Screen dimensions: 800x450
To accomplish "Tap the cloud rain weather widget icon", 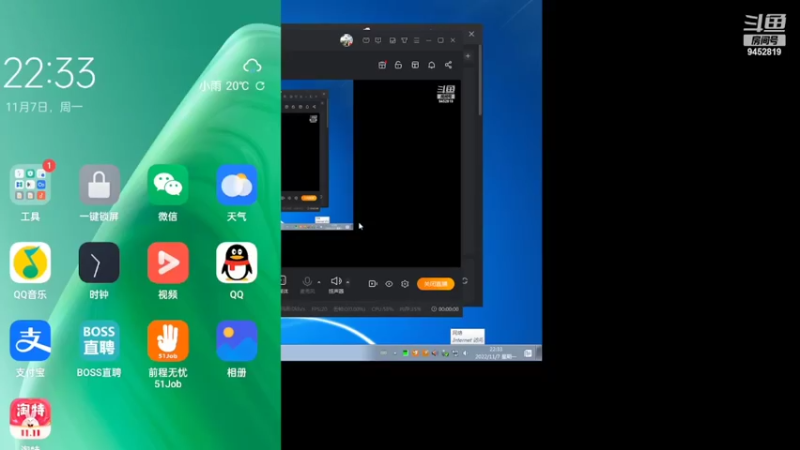I will [252, 65].
